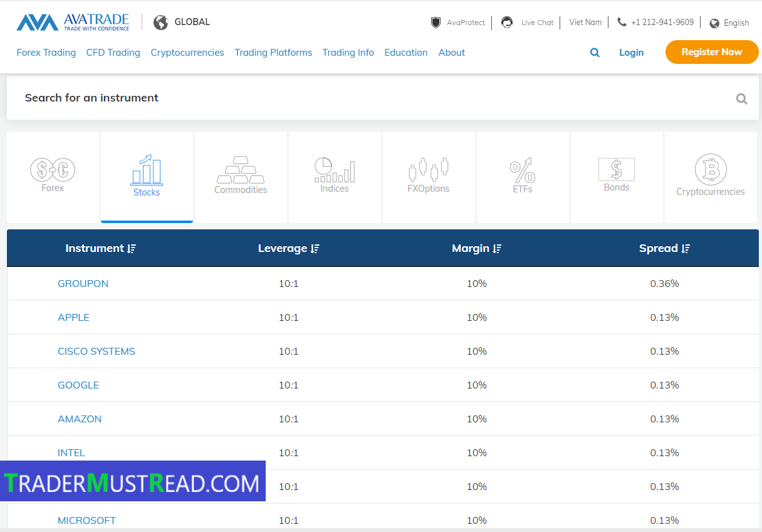Click GROUPON's 0.36% spread value
Image resolution: width=762 pixels, height=532 pixels.
click(665, 284)
